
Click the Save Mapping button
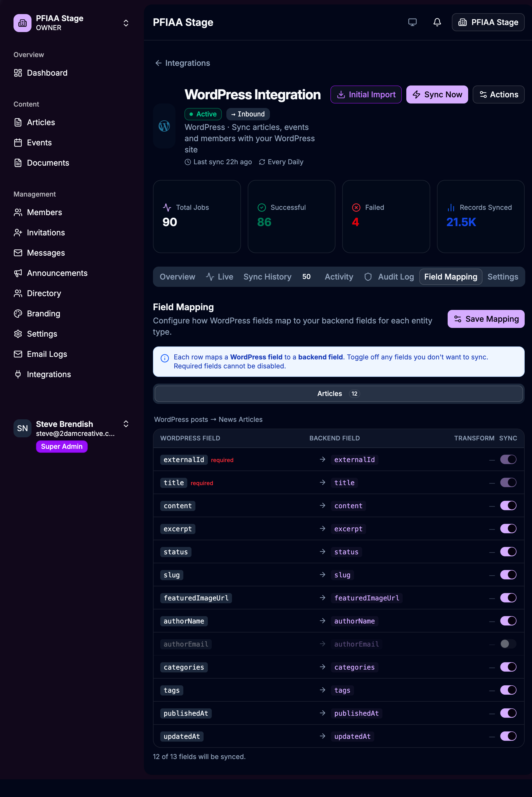tap(486, 319)
